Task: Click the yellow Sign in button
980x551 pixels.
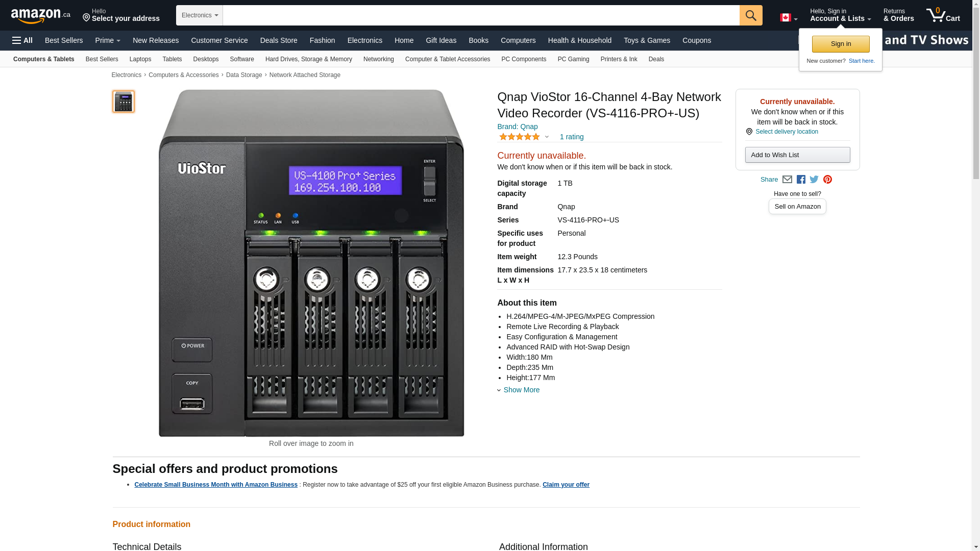Action: 841,44
